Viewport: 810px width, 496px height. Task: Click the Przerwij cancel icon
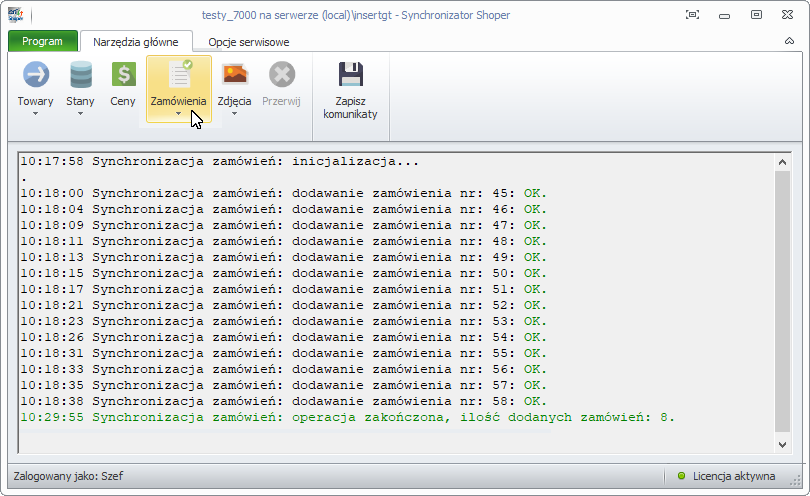(x=282, y=75)
